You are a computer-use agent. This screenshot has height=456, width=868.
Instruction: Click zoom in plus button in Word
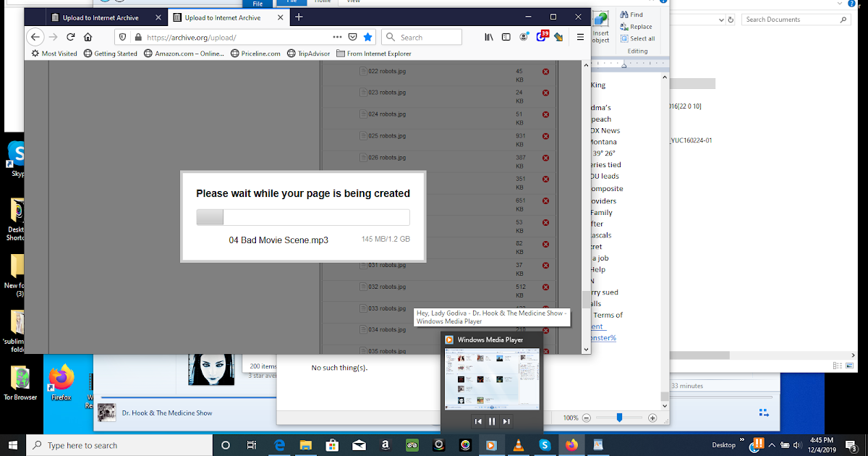point(652,418)
